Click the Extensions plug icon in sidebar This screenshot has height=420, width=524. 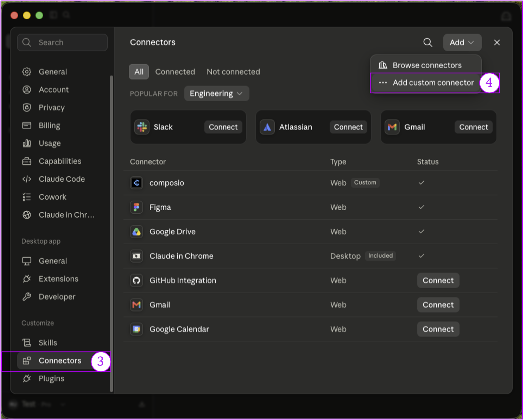tap(27, 279)
